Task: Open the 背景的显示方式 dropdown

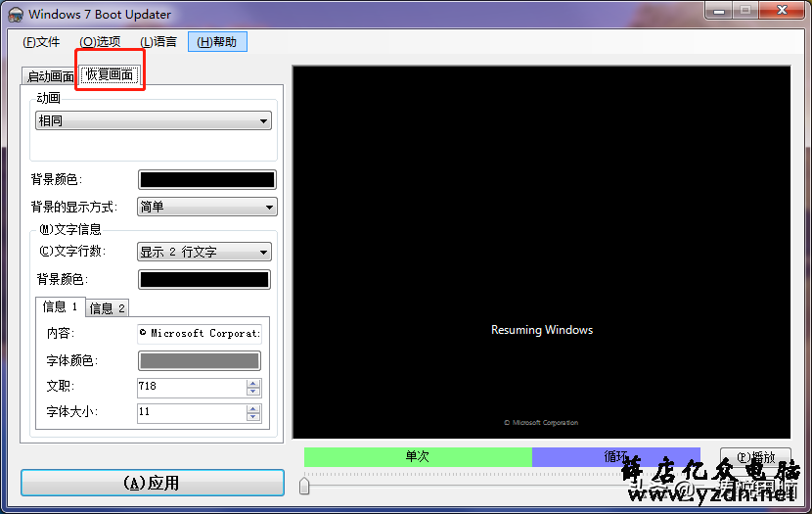Action: (x=207, y=207)
